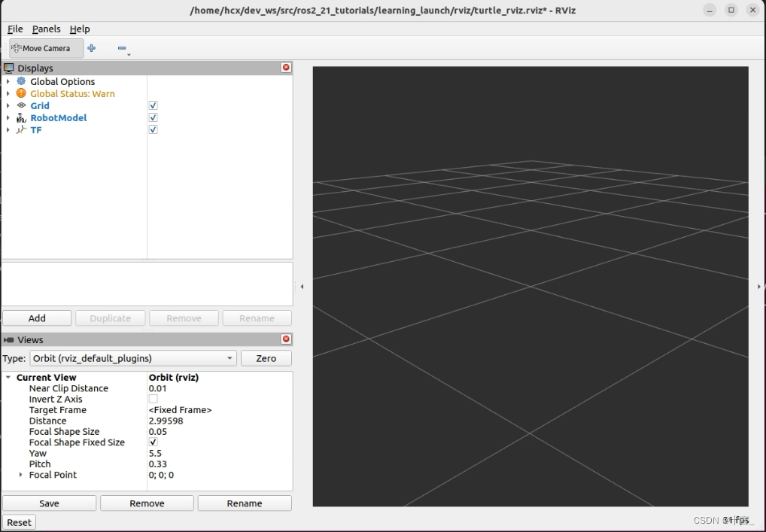The width and height of the screenshot is (766, 532).
Task: Open the File menu
Action: tap(14, 29)
